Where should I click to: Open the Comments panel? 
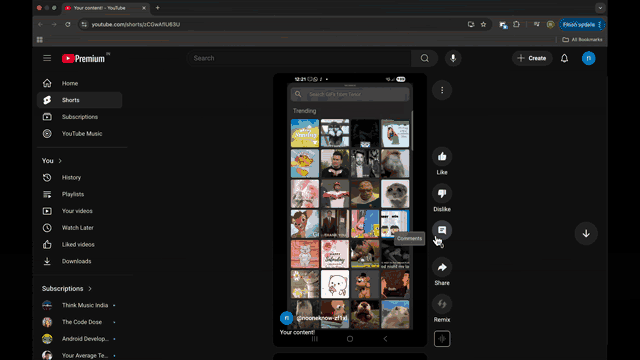click(442, 230)
